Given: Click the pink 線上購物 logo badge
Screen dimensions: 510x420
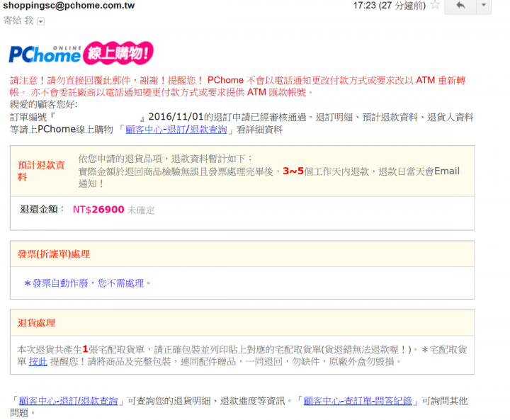Looking at the screenshot, I should tap(118, 52).
